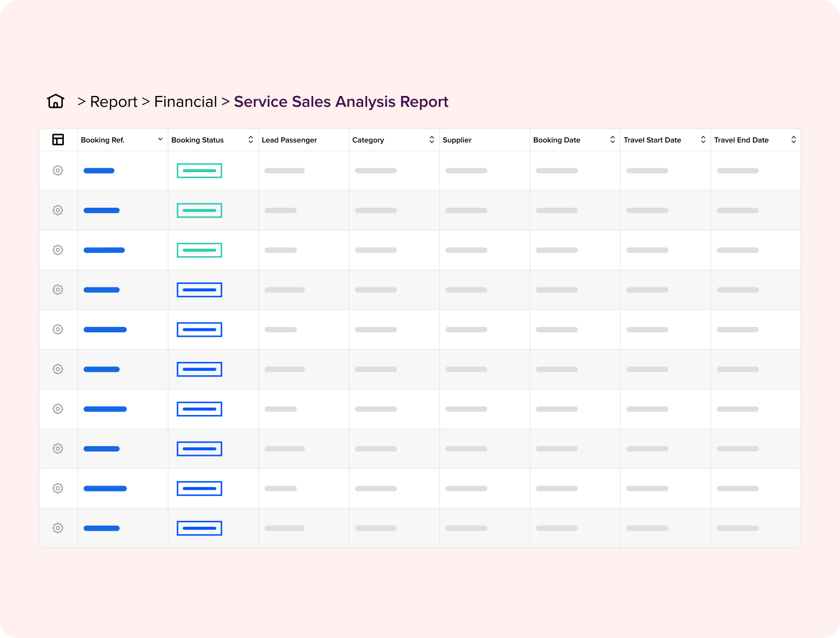Open settings gear in fourth table row
840x638 pixels.
(58, 290)
